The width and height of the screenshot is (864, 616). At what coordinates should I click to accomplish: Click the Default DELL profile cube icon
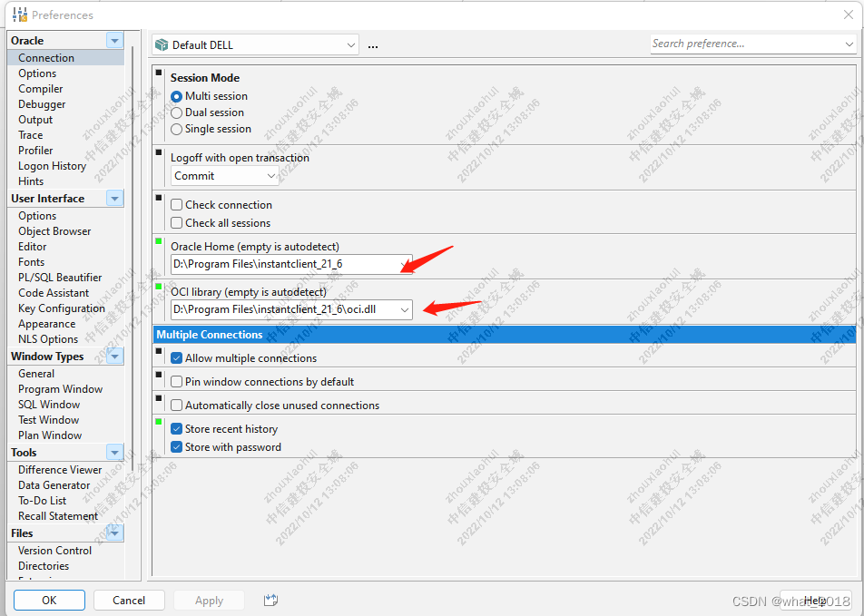162,44
